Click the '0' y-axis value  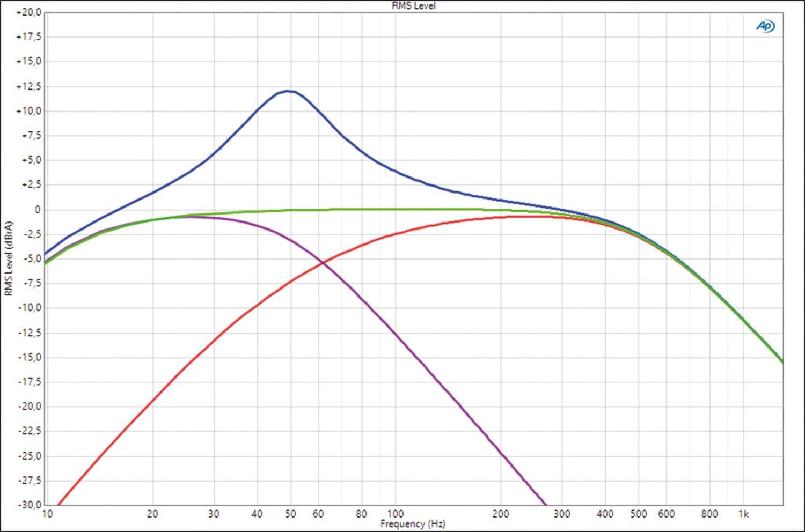point(38,210)
